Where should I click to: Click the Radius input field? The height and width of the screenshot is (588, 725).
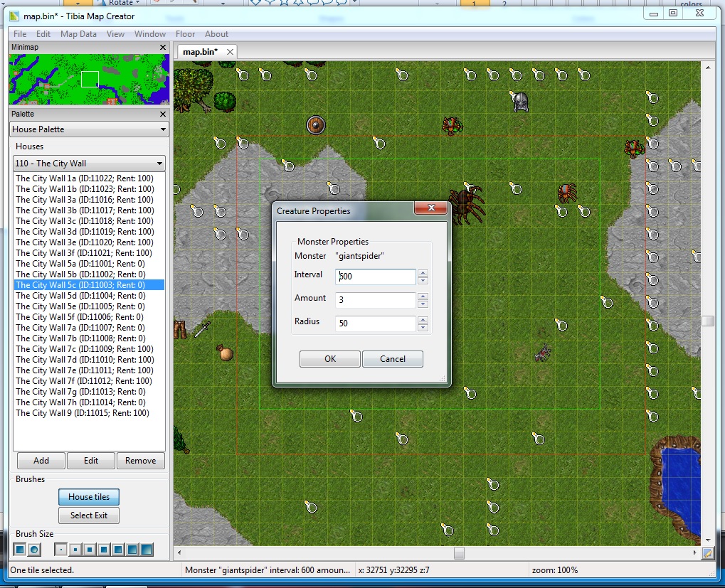coord(376,324)
